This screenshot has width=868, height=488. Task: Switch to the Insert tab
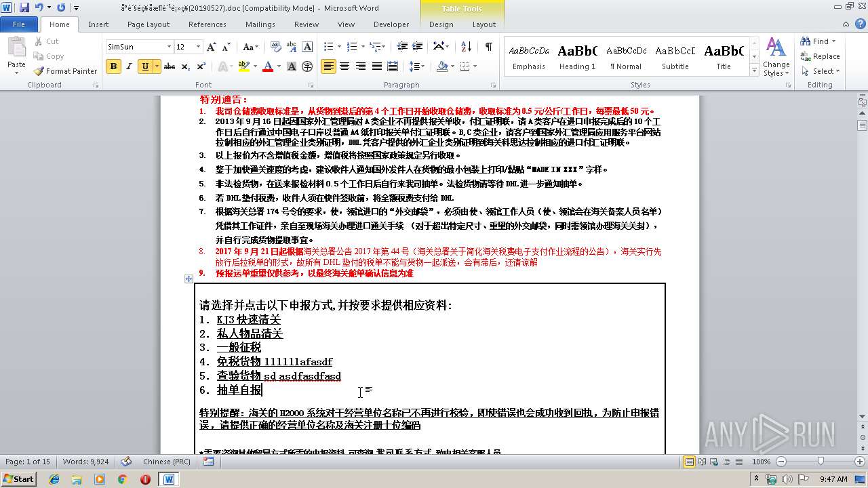[98, 24]
